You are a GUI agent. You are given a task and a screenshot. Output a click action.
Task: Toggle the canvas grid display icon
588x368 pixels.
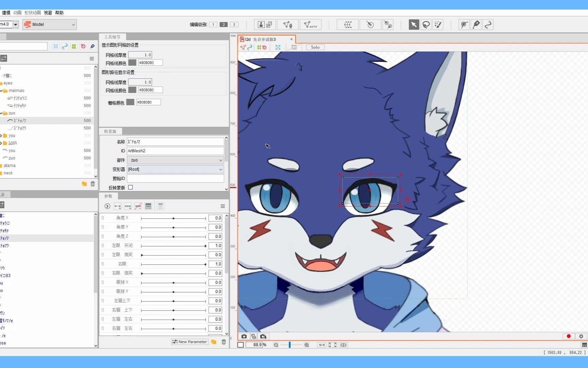point(294,47)
